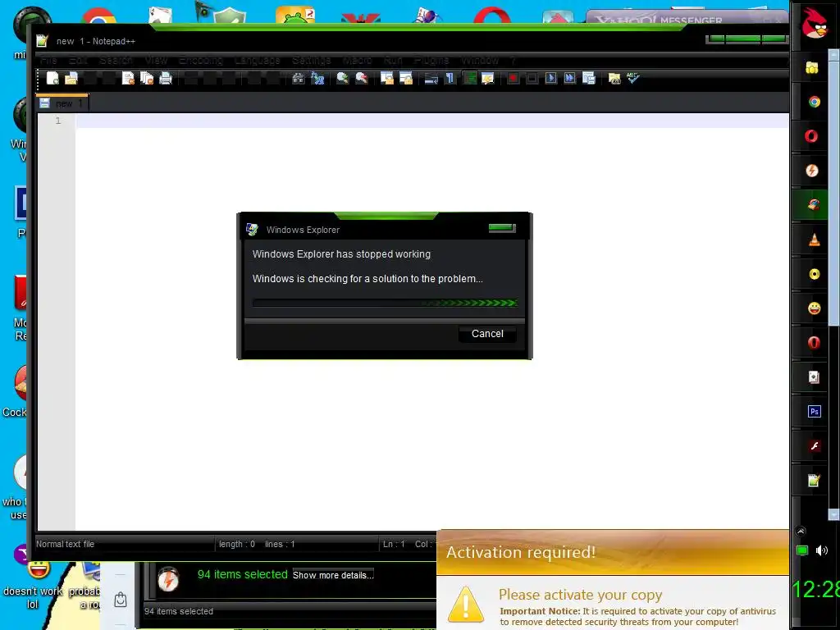
Task: Open the Window menu
Action: point(480,60)
